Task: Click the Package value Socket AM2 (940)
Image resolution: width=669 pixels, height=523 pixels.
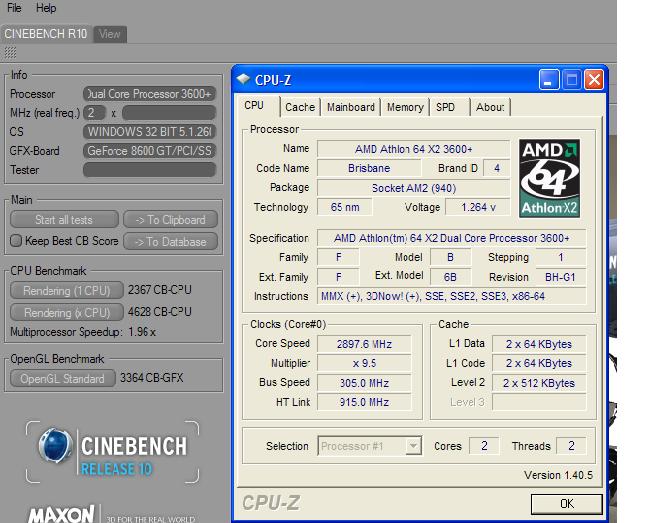Action: tap(413, 188)
